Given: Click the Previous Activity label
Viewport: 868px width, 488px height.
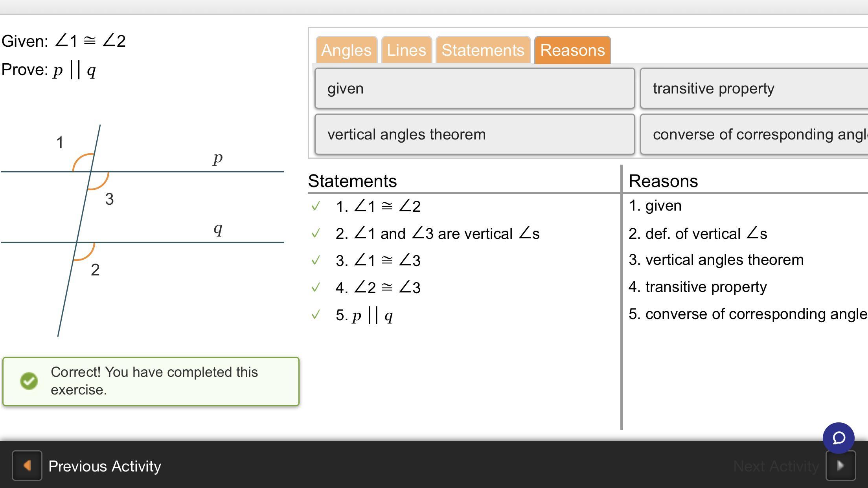Looking at the screenshot, I should 105,466.
